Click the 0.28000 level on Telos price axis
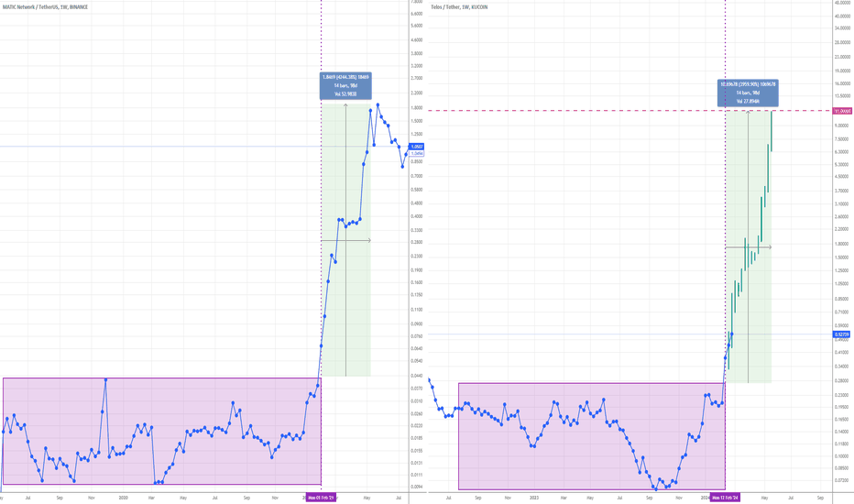This screenshot has height=504, width=854. [842, 381]
